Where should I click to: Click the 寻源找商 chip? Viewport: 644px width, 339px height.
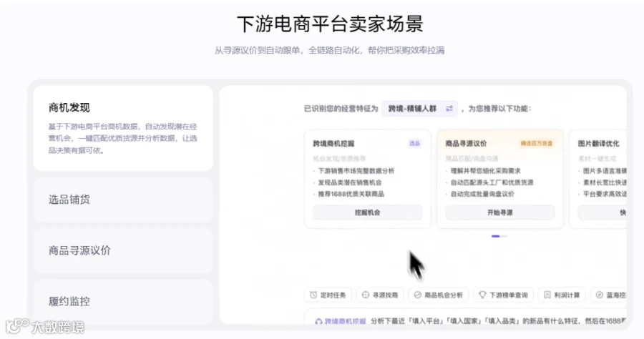point(380,295)
